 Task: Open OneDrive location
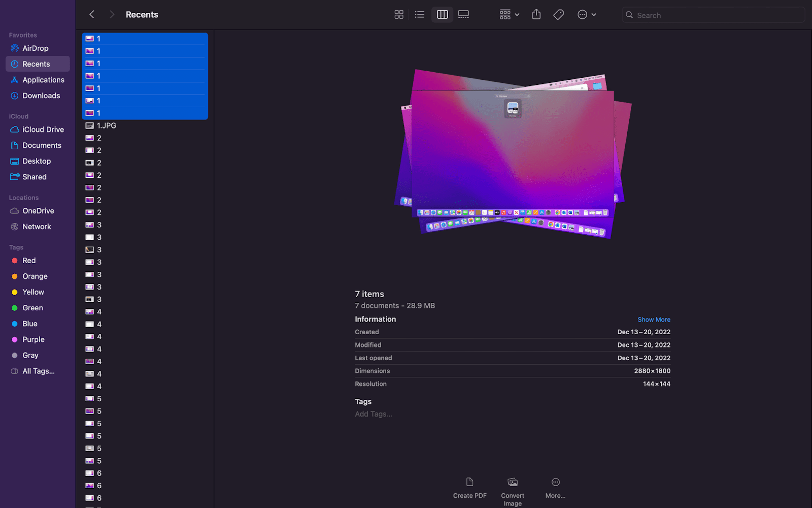[x=38, y=211]
